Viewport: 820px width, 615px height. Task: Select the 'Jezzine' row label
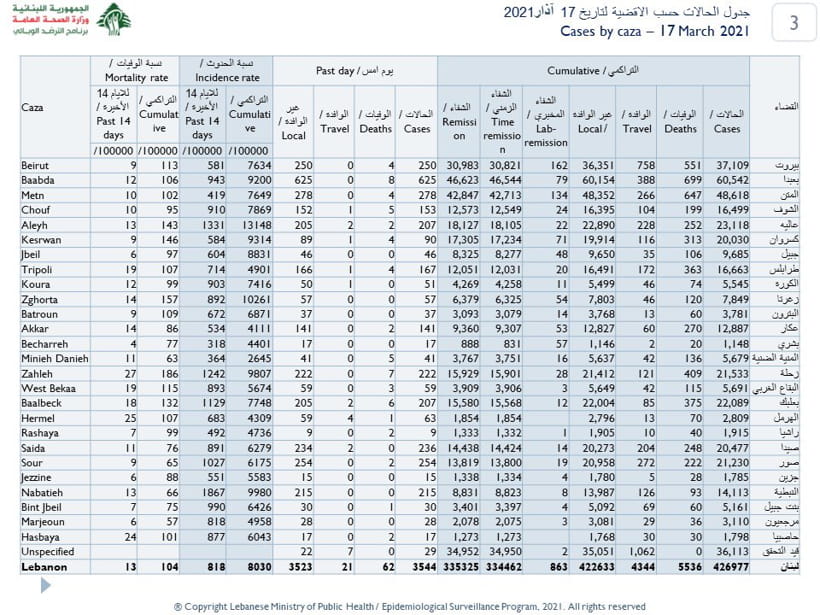36,477
